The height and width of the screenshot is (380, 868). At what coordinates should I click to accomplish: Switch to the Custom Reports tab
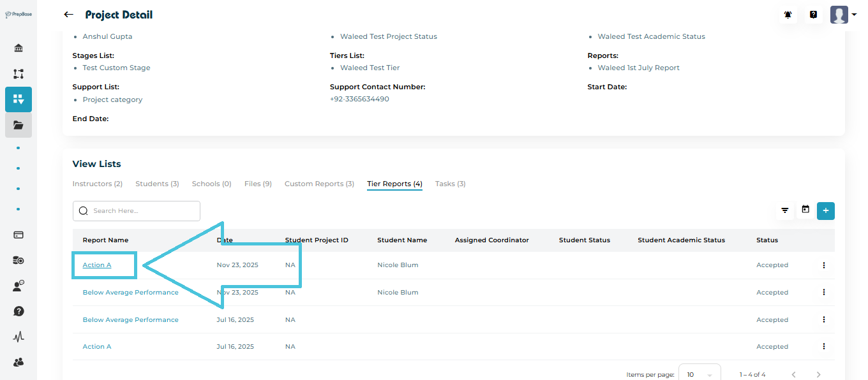click(x=319, y=184)
